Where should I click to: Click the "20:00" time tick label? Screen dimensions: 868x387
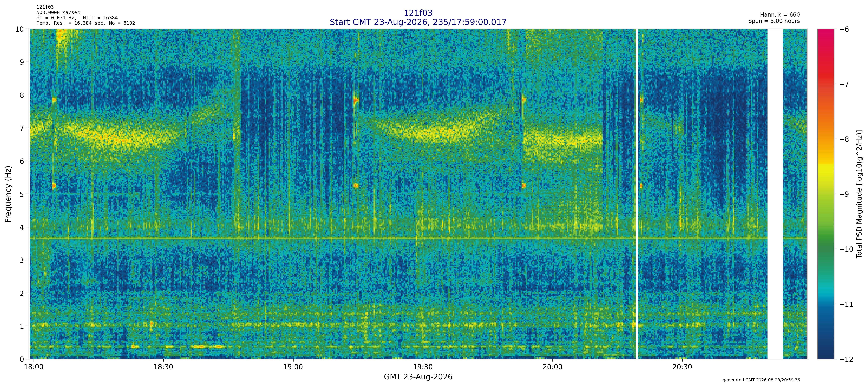pyautogui.click(x=553, y=367)
